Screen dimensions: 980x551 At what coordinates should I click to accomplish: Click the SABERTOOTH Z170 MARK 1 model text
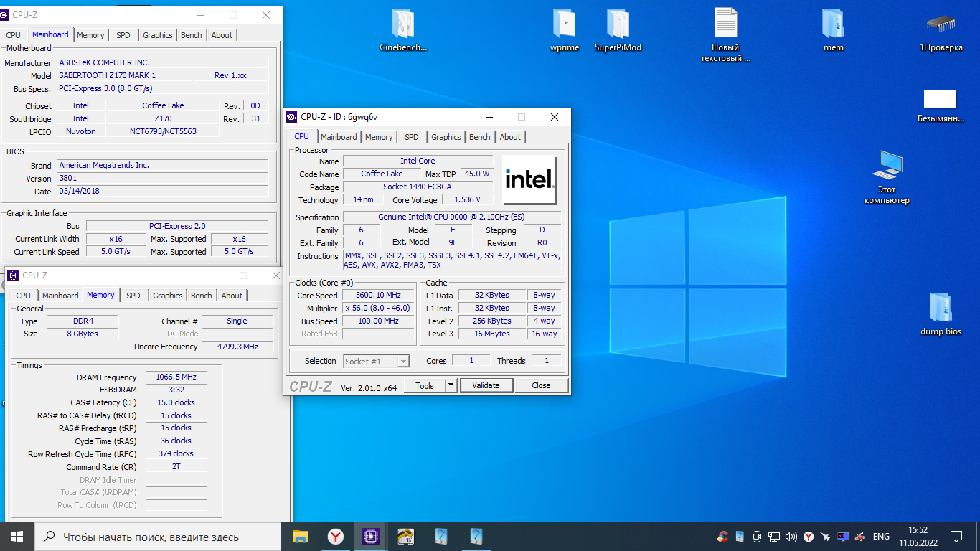point(124,75)
